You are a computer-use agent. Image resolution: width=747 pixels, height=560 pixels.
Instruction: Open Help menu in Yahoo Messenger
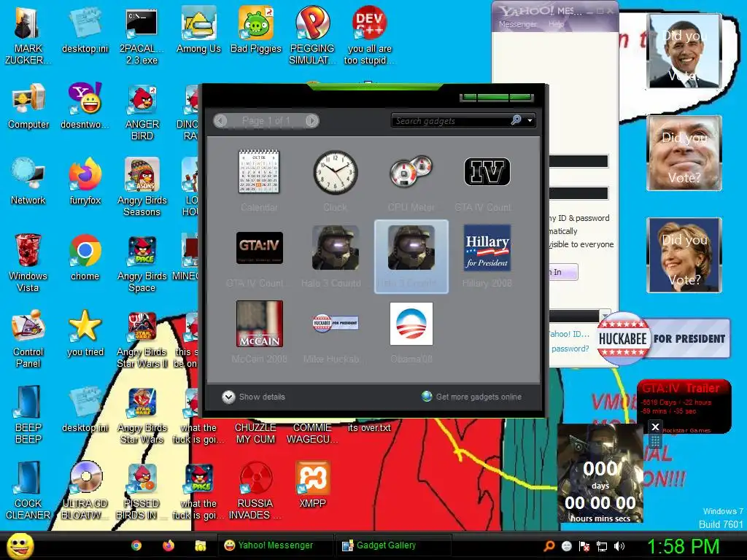[556, 24]
